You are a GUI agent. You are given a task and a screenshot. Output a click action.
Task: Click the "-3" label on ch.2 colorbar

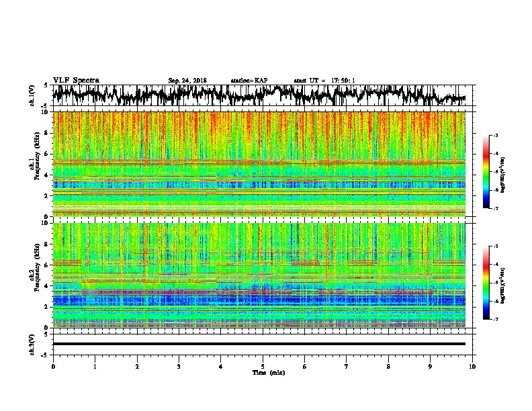point(495,246)
